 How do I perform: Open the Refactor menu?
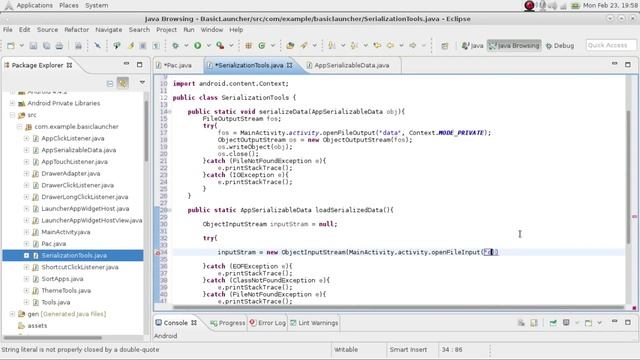tap(76, 30)
